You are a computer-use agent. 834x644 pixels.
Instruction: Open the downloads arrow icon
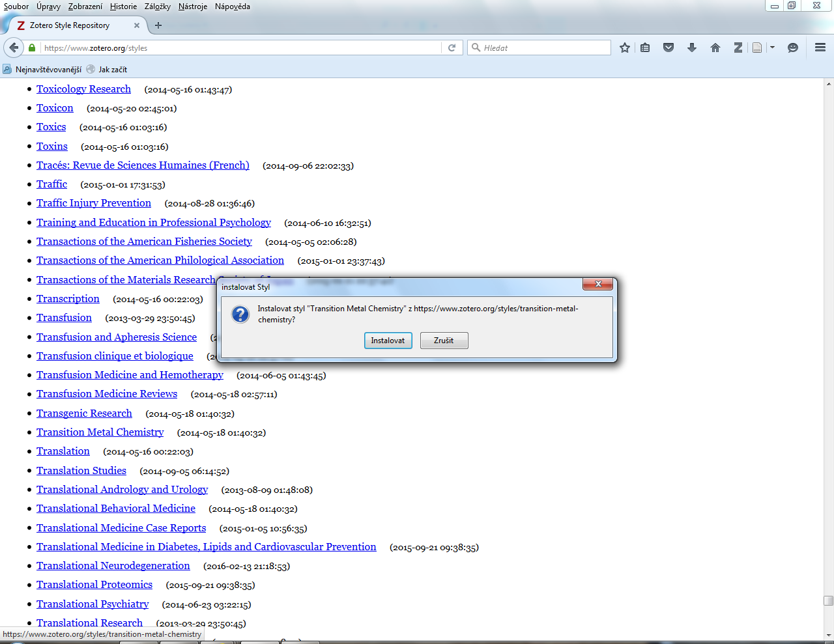[x=692, y=48]
